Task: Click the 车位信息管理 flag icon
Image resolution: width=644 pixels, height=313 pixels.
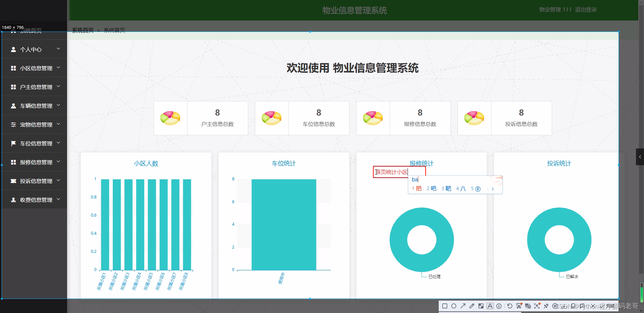Action: point(13,143)
